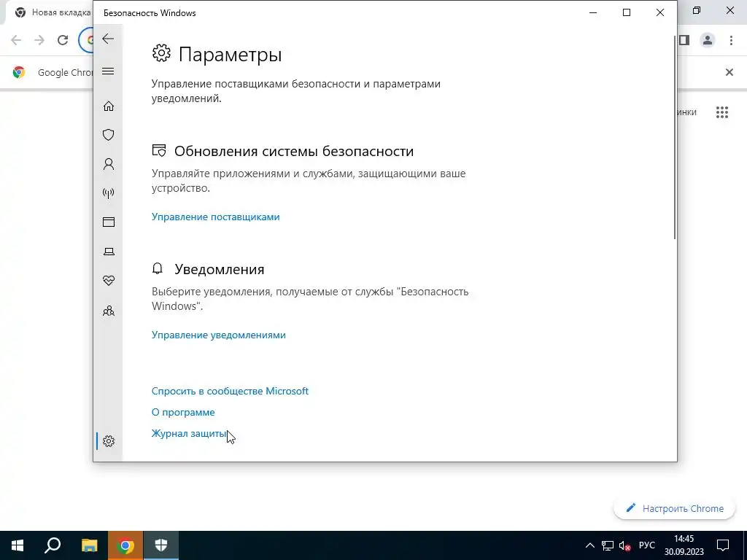Viewport: 747px width, 560px height.
Task: Go back with the Windows Security back arrow
Action: [108, 39]
